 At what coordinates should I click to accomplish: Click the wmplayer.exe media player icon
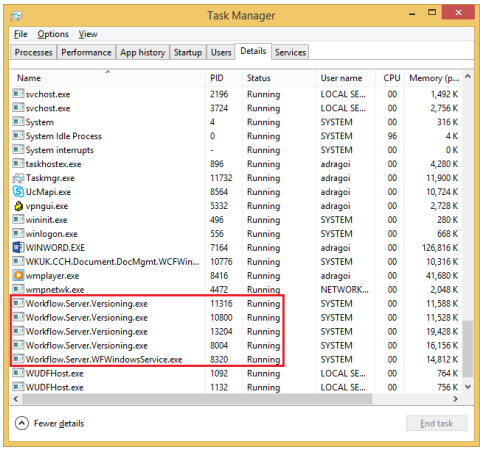tap(18, 275)
